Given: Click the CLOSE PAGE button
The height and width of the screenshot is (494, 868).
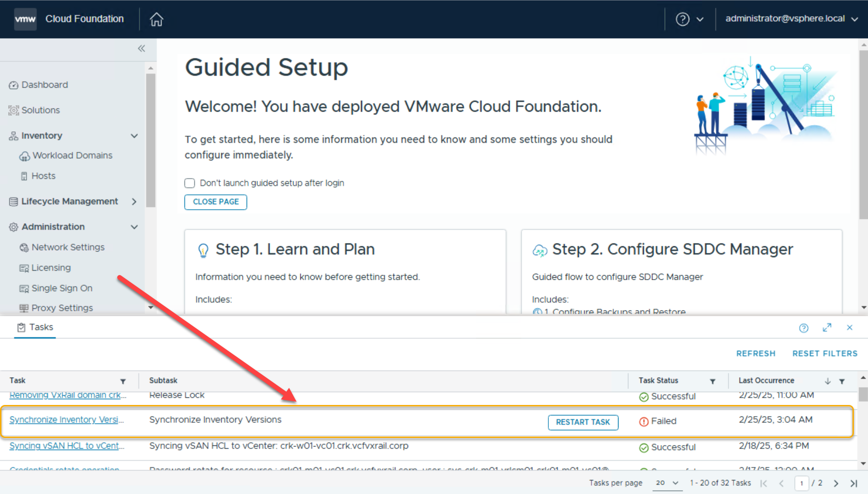Looking at the screenshot, I should [x=216, y=202].
